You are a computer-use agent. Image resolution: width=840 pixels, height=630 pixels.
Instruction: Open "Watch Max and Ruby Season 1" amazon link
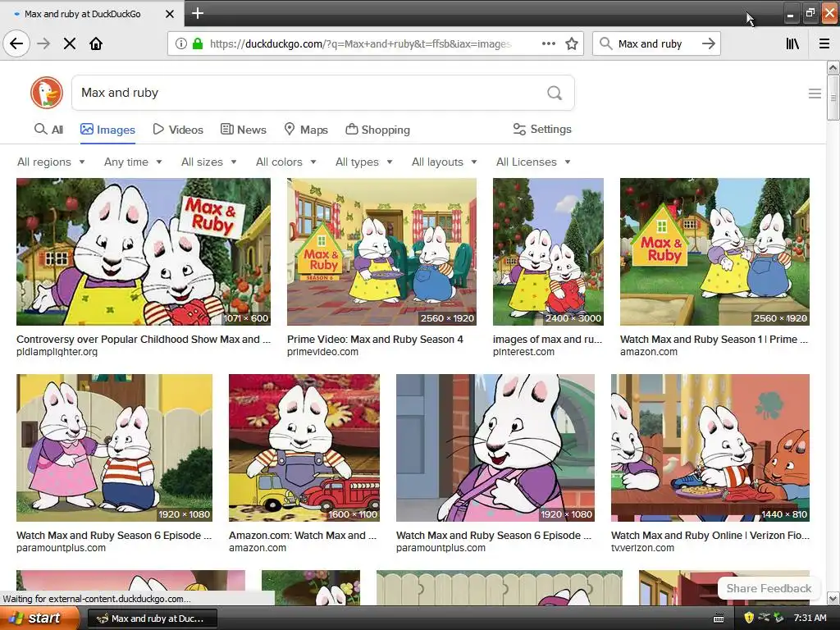click(x=714, y=339)
